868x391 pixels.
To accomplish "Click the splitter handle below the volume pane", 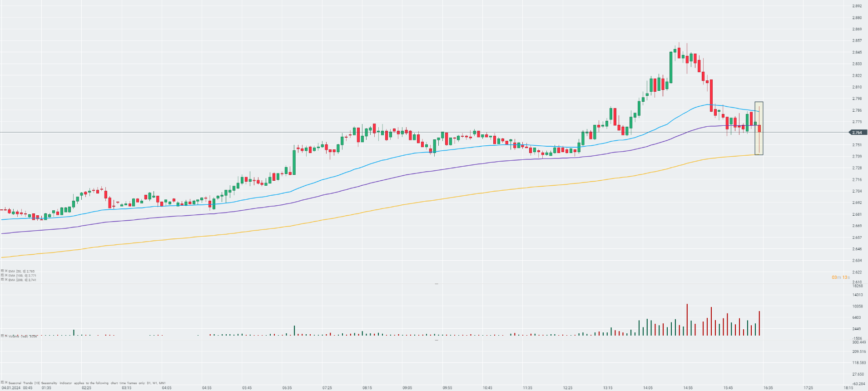I will pos(436,340).
